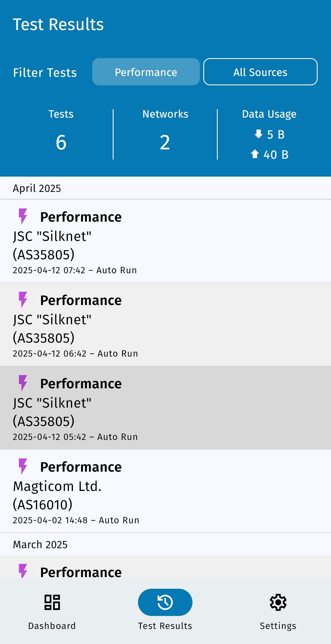Tap the Networks count of 2

click(x=165, y=142)
